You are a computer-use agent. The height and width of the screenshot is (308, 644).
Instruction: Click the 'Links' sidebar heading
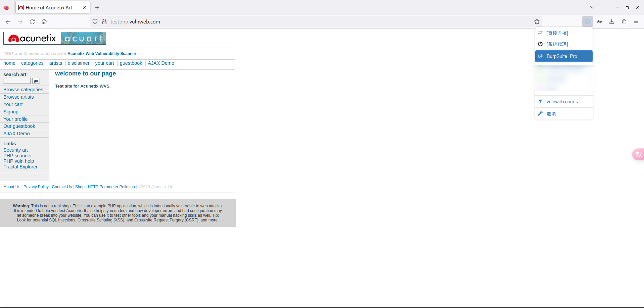tap(10, 144)
